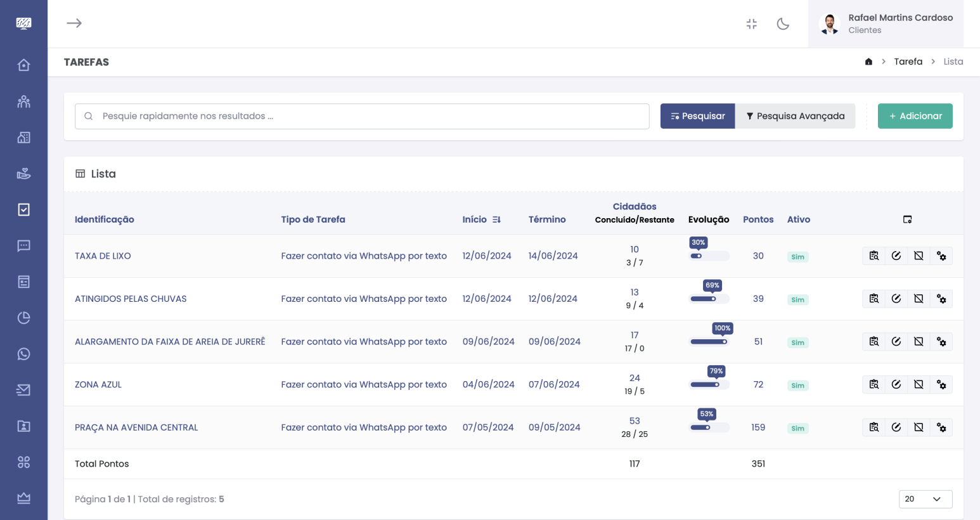Click the start date 04/06/2024
This screenshot has width=980, height=520.
488,384
